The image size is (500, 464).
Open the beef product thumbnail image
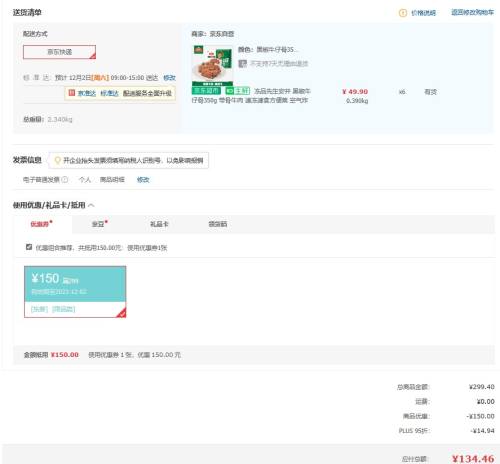tap(213, 66)
